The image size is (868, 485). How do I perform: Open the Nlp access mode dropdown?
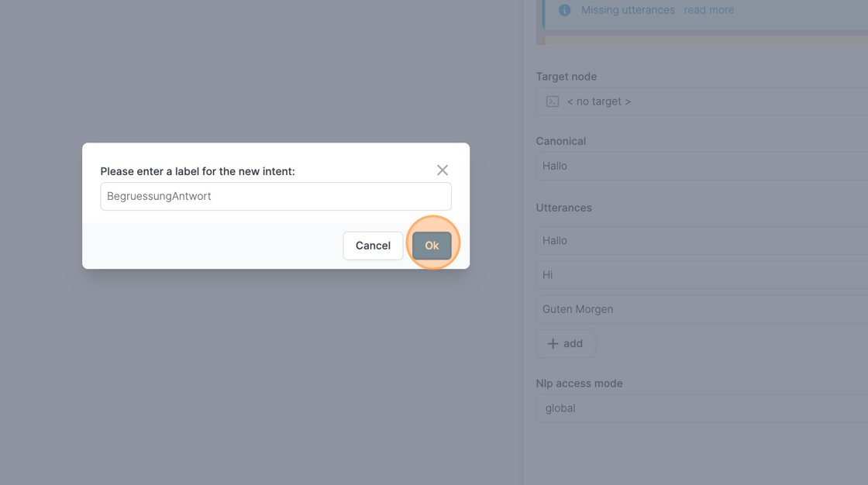click(702, 408)
